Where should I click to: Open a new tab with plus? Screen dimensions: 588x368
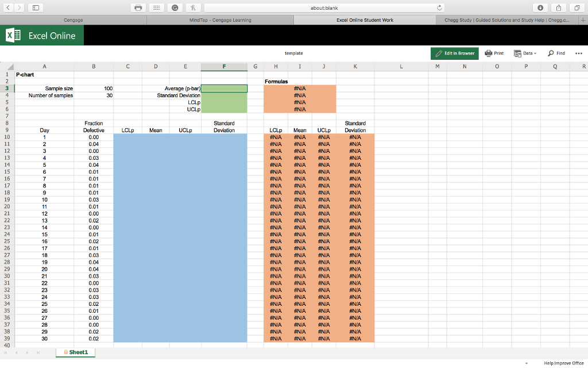(x=583, y=20)
